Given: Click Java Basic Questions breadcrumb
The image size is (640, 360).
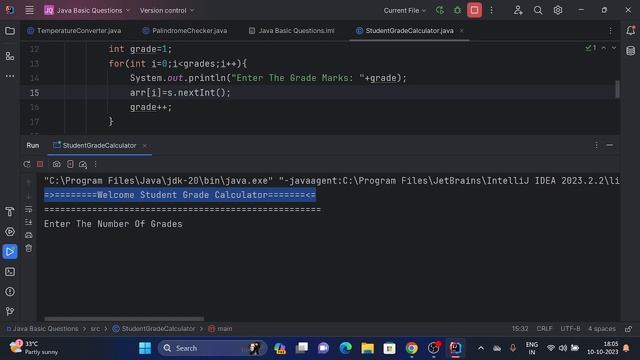Looking at the screenshot, I should 42,329.
